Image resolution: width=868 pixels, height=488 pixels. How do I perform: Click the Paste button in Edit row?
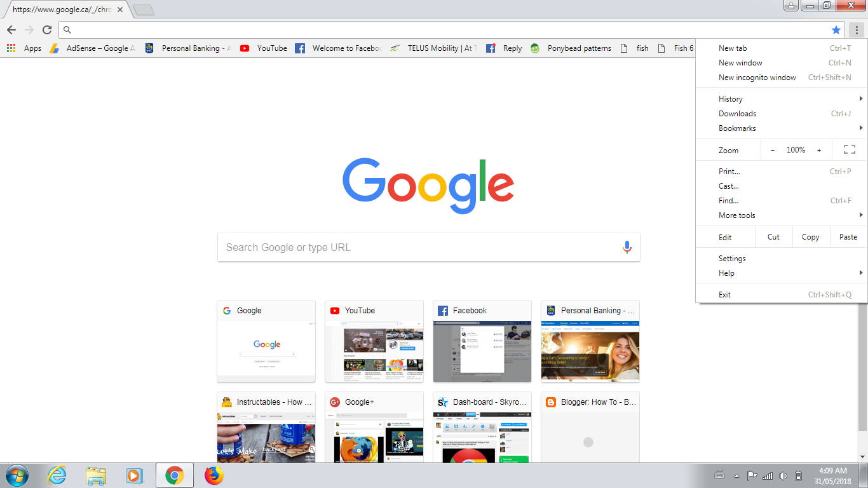pyautogui.click(x=848, y=237)
